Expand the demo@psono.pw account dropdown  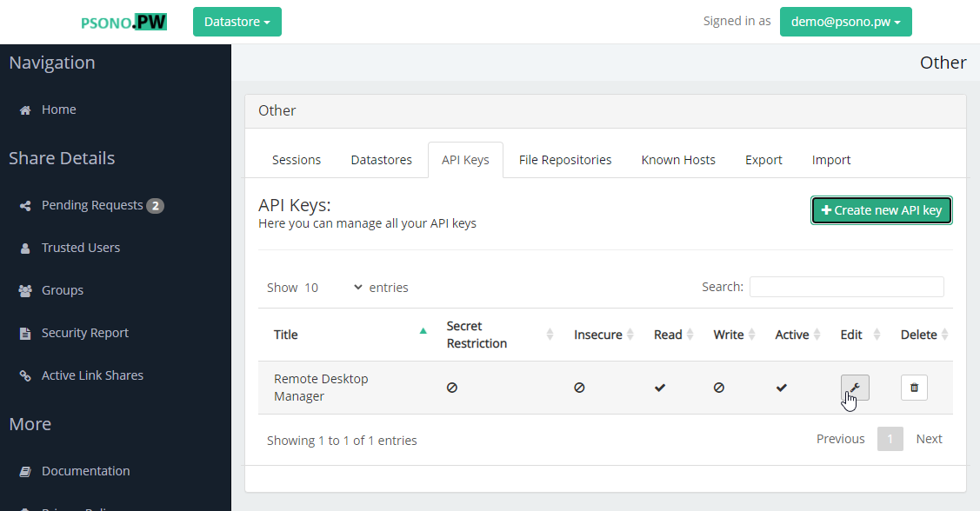[845, 22]
